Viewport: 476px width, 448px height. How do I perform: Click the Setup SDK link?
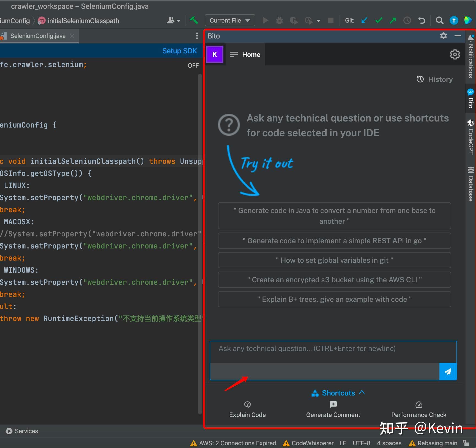pos(179,51)
